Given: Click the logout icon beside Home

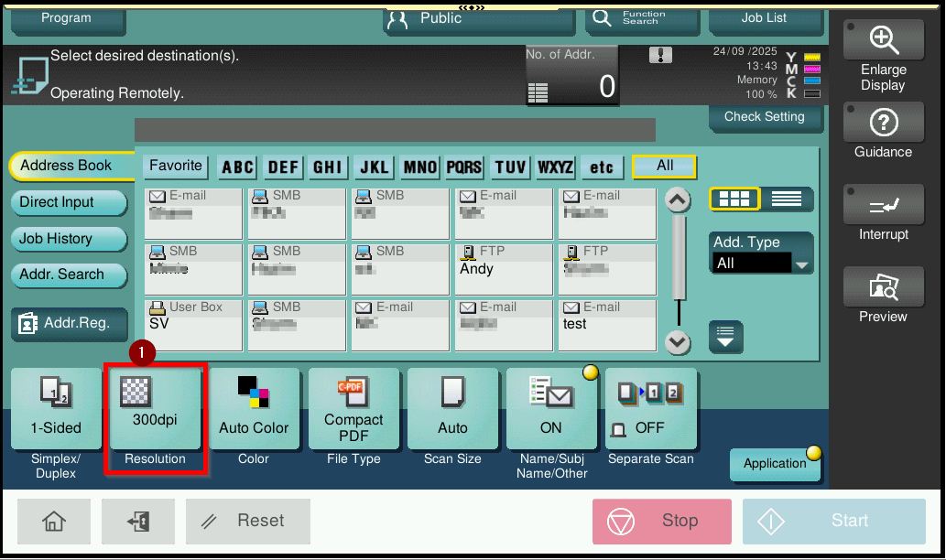Looking at the screenshot, I should (x=138, y=522).
